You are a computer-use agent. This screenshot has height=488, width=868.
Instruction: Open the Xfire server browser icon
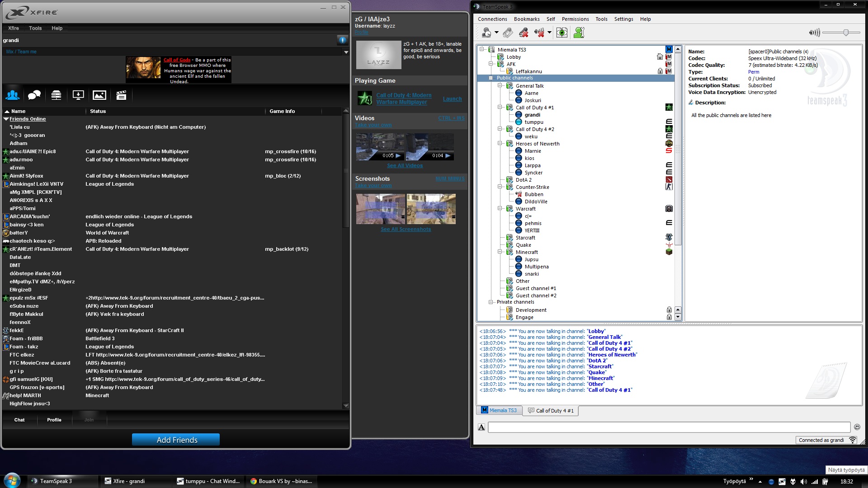(x=56, y=95)
